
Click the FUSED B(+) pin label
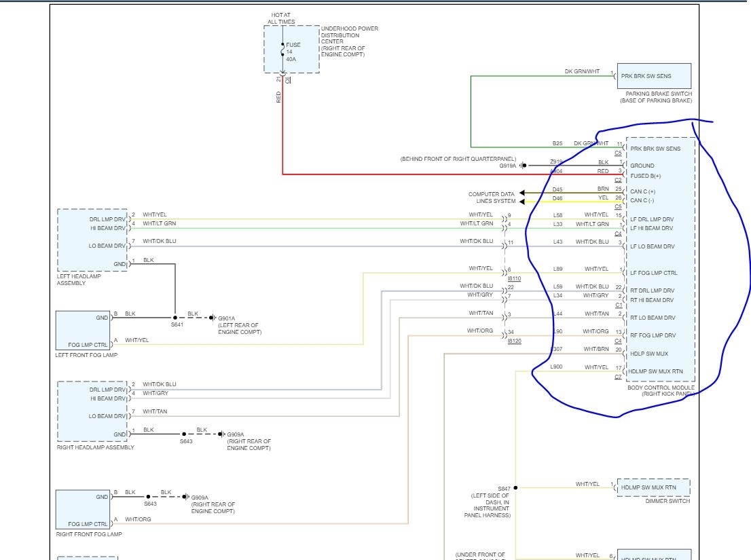tap(645, 176)
